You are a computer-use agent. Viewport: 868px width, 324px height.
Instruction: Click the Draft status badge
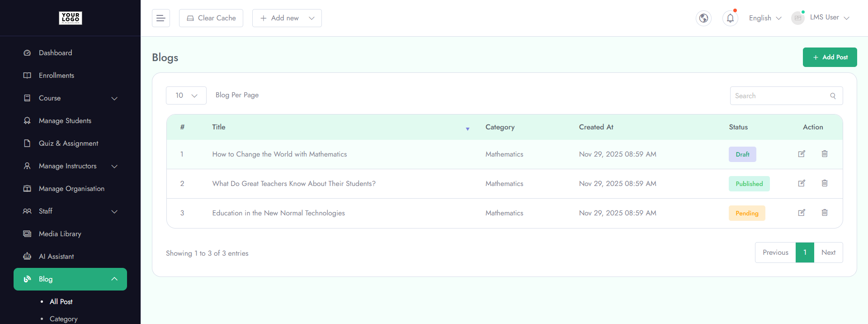(742, 154)
